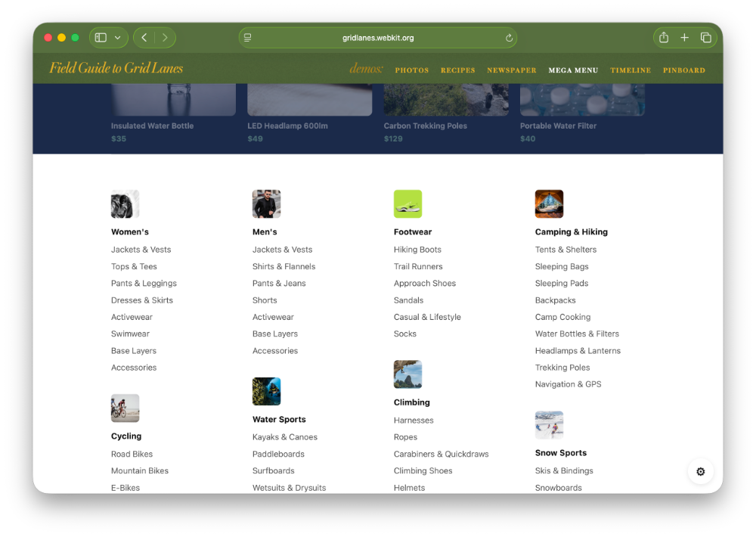Open the settings gear button
Screen dimensions: 756x537
click(701, 471)
